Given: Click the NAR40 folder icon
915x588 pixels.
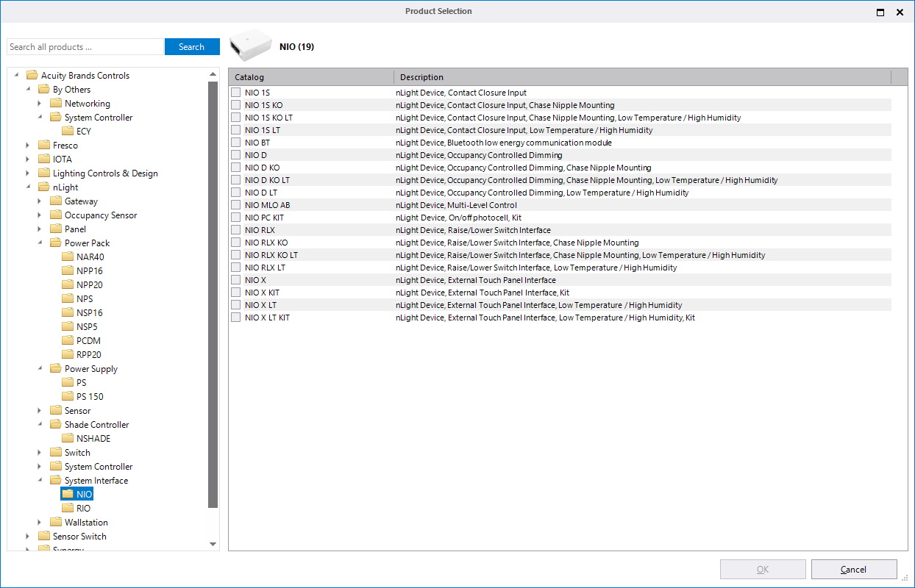Looking at the screenshot, I should 68,257.
